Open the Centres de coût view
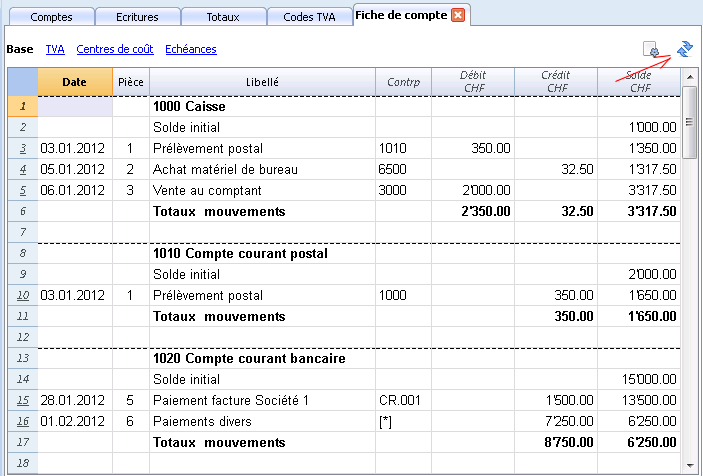This screenshot has width=703, height=476. click(115, 49)
